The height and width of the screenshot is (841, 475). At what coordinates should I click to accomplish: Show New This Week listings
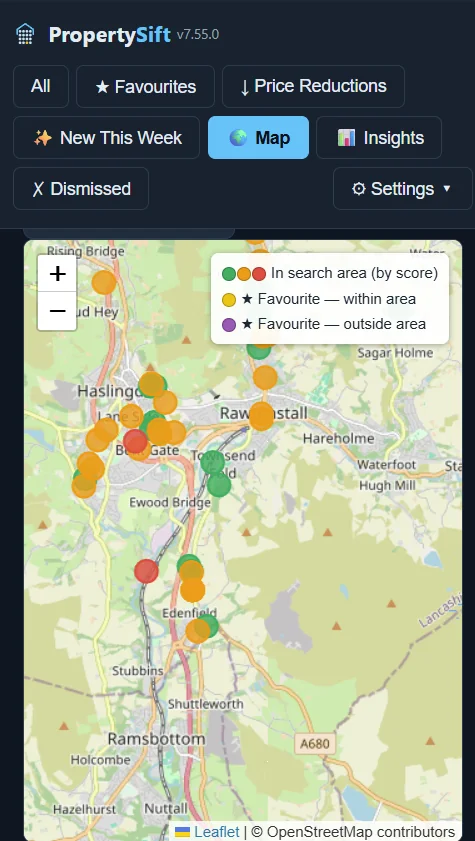106,137
